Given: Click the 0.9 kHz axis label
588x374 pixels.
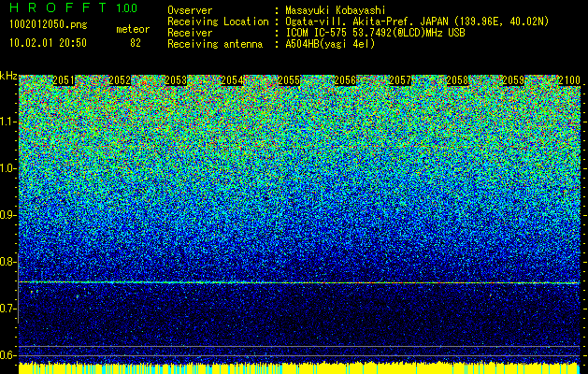Looking at the screenshot, I should (x=7, y=215).
